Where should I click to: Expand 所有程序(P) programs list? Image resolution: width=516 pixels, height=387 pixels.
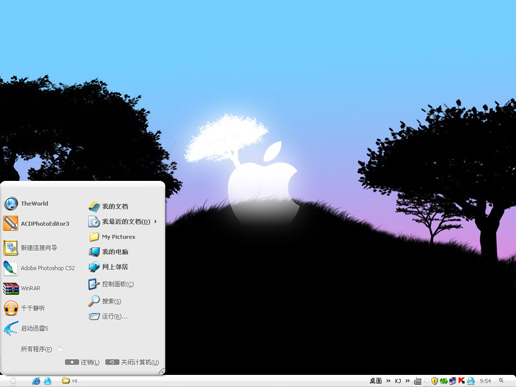pos(41,349)
